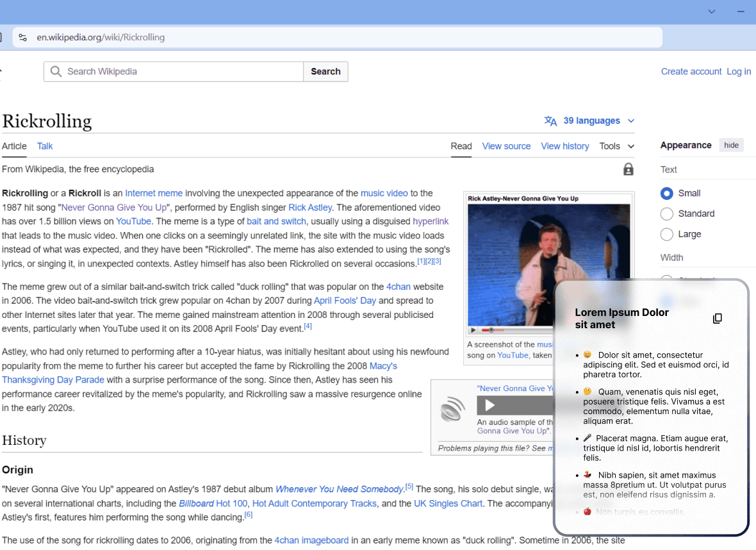
Task: Select the Standard text size option
Action: click(x=666, y=213)
